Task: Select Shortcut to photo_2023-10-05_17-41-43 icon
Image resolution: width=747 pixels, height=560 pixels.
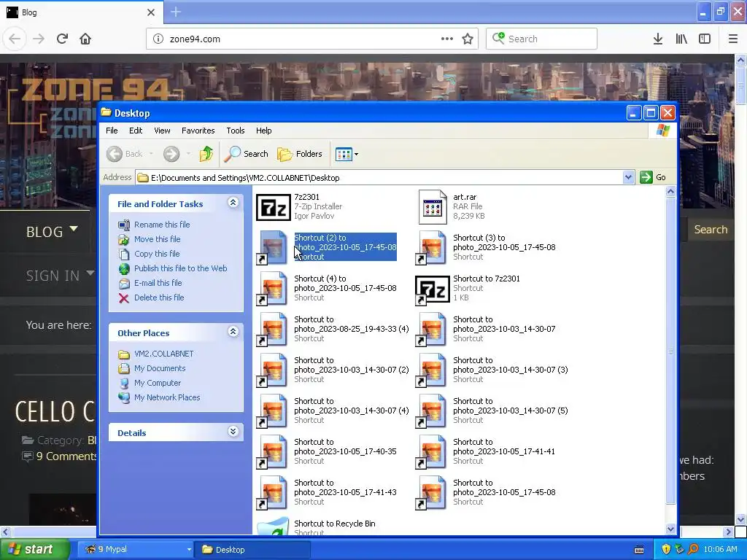Action: point(272,494)
